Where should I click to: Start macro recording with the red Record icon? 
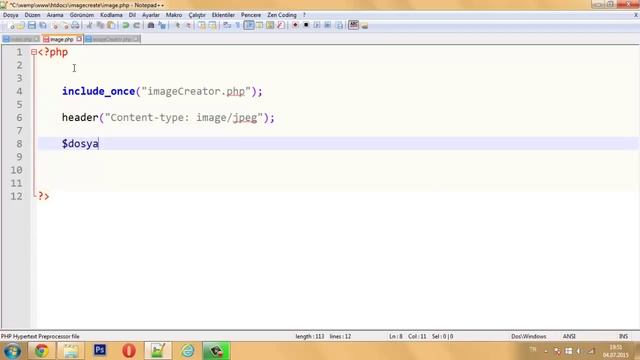click(x=295, y=25)
